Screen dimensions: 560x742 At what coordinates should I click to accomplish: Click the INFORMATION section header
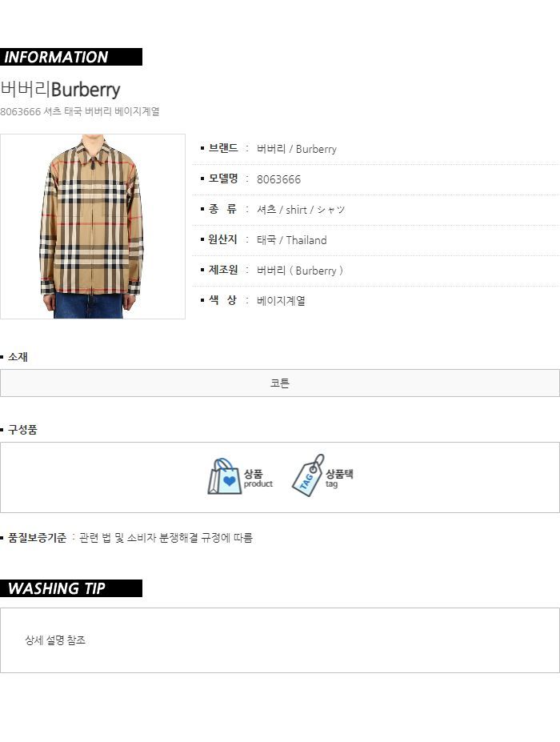click(71, 57)
